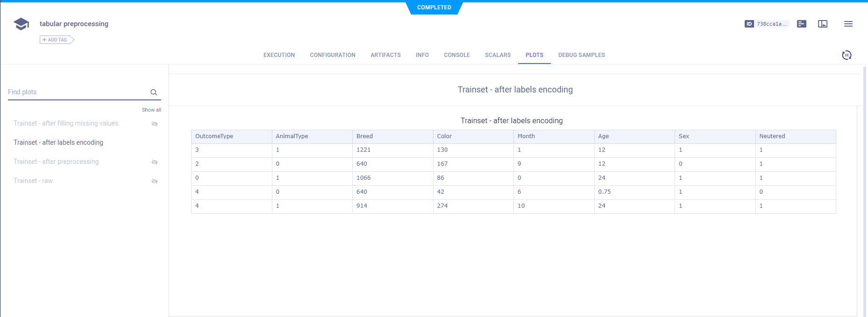This screenshot has height=317, width=868.
Task: Click the 'Show all' link
Action: pos(151,110)
